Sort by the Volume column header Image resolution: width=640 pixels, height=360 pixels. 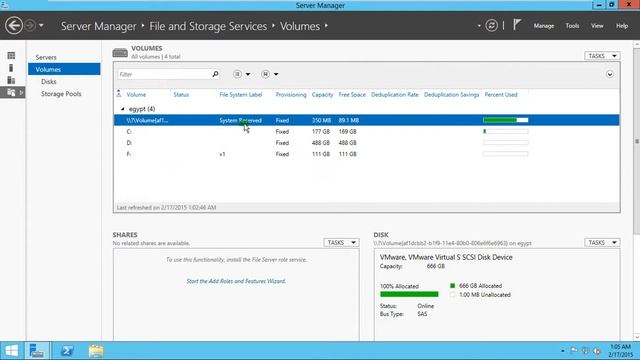[136, 95]
